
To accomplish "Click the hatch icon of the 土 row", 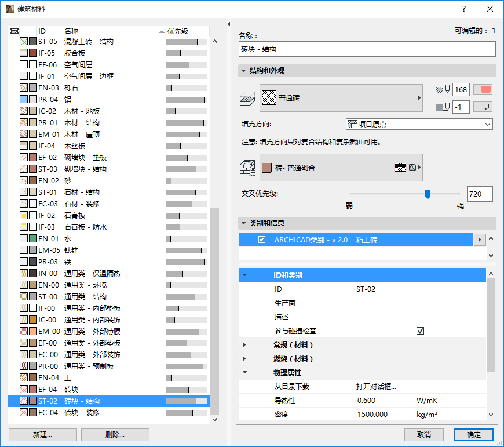I will pyautogui.click(x=24, y=377).
